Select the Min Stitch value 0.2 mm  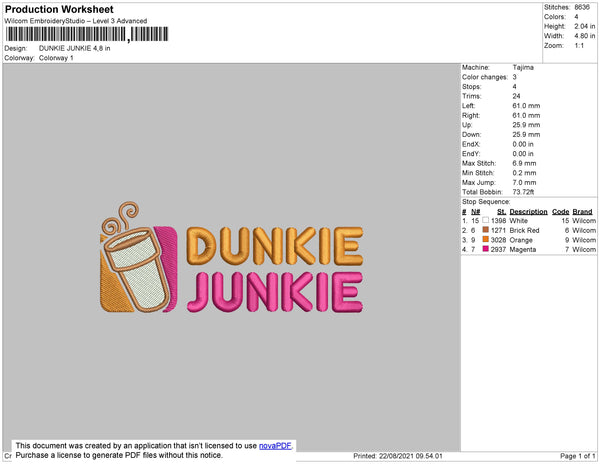click(x=524, y=173)
